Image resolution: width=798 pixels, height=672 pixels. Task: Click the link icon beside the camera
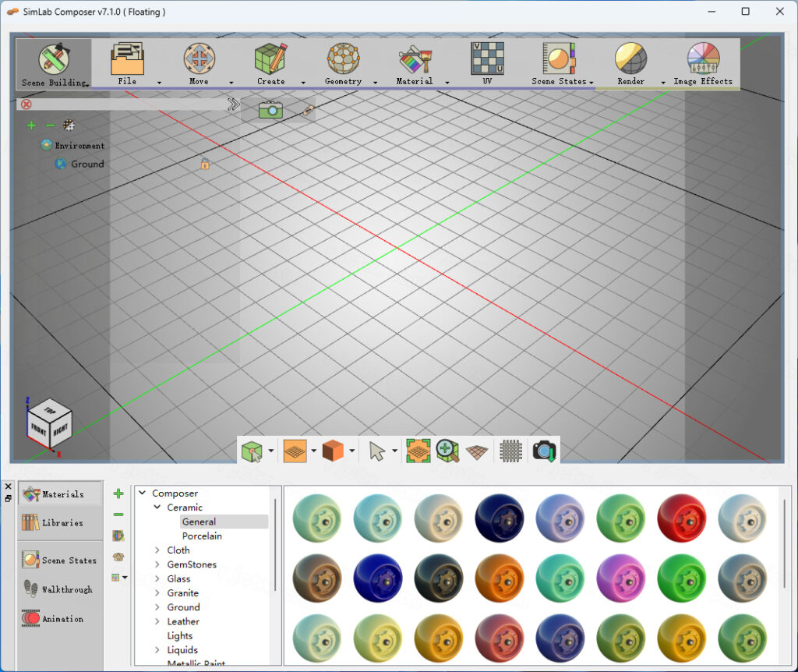click(x=307, y=110)
